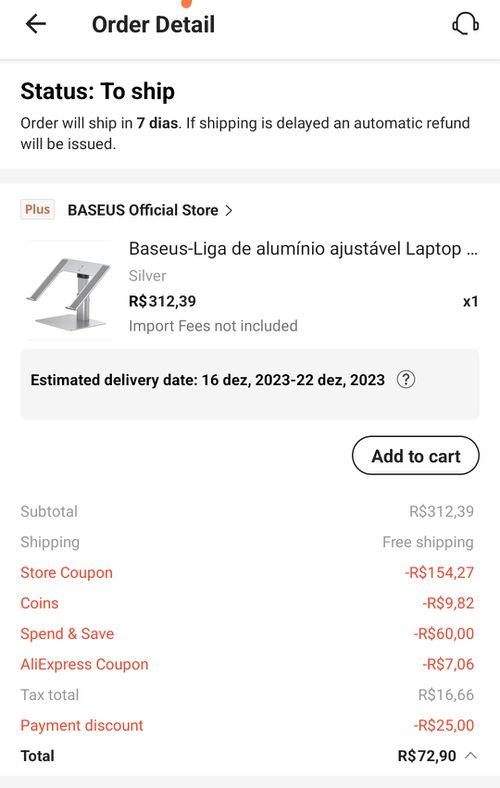The height and width of the screenshot is (788, 500).
Task: Add to cart button
Action: [416, 455]
